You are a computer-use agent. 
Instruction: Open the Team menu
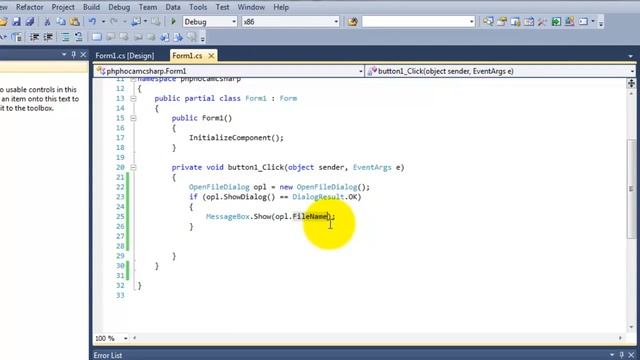(x=147, y=7)
